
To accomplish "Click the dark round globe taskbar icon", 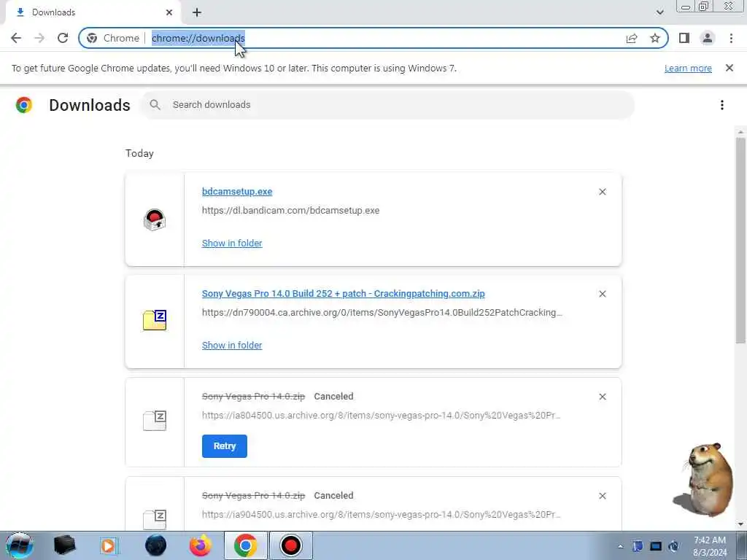I will point(156,545).
